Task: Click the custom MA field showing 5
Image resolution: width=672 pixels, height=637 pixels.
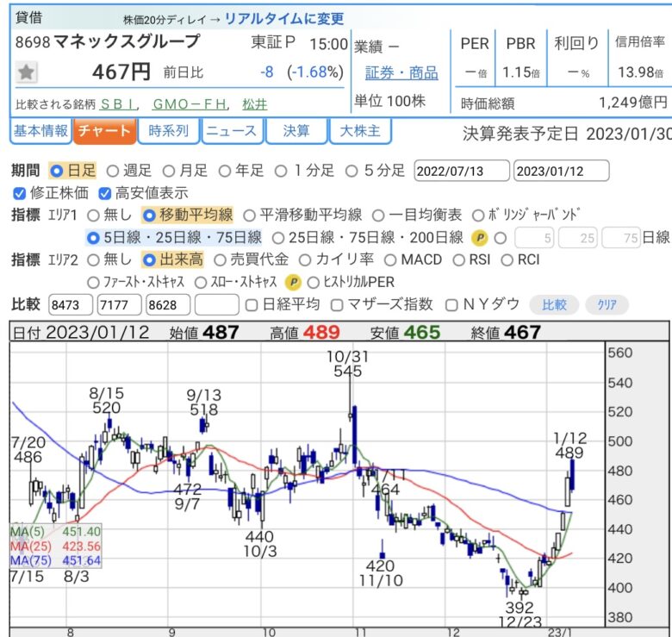Action: 534,238
